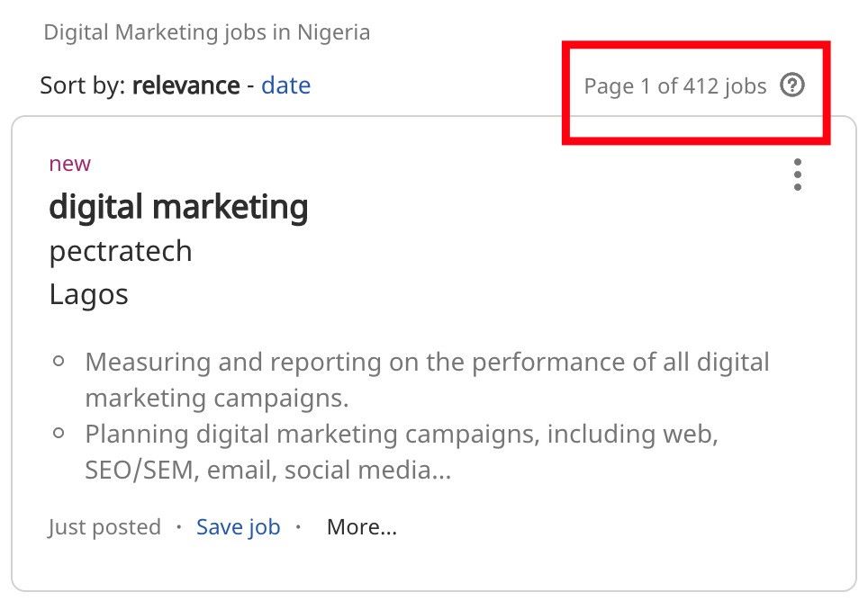The image size is (868, 601).
Task: Expand the More... job details
Action: tap(362, 527)
